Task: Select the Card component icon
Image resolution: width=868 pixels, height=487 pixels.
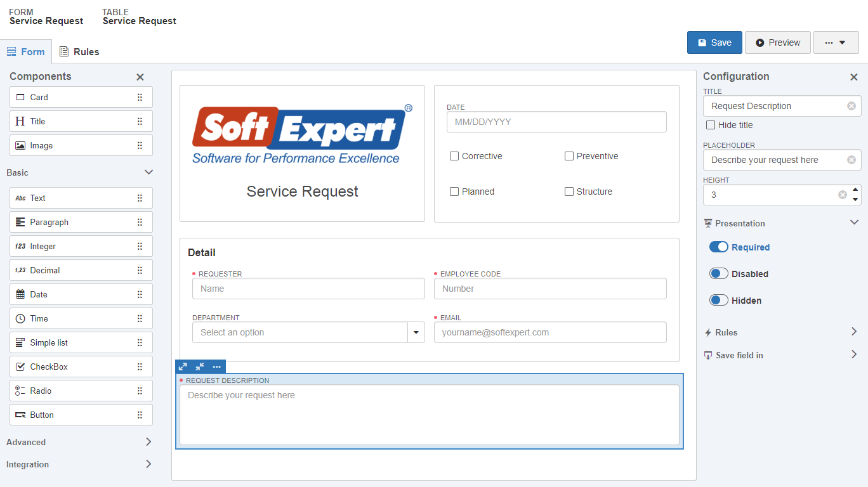Action: 20,97
